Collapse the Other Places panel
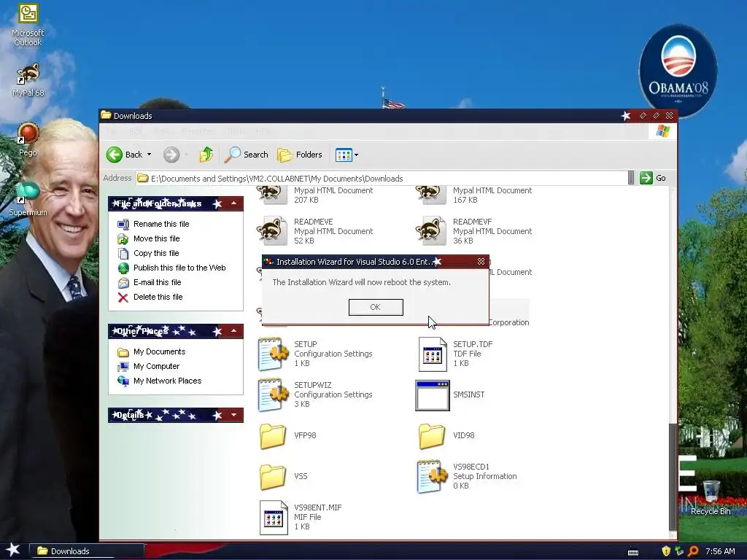This screenshot has height=560, width=747. pos(233,331)
